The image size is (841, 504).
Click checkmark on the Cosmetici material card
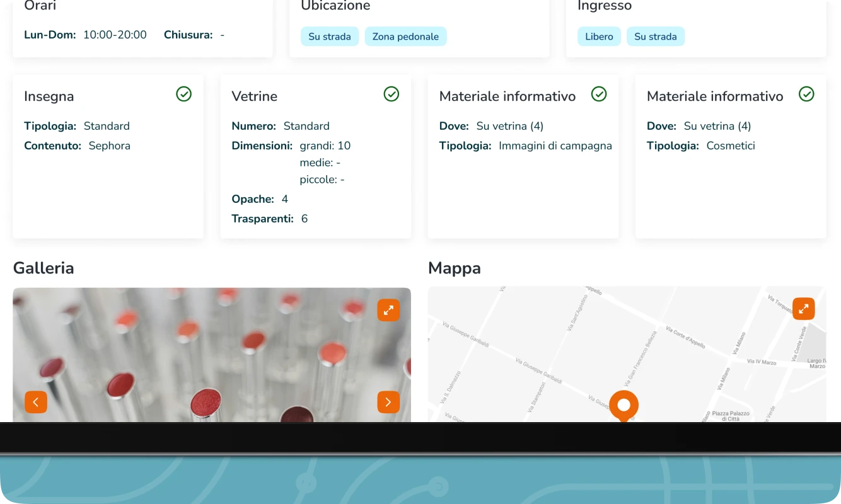click(x=806, y=94)
